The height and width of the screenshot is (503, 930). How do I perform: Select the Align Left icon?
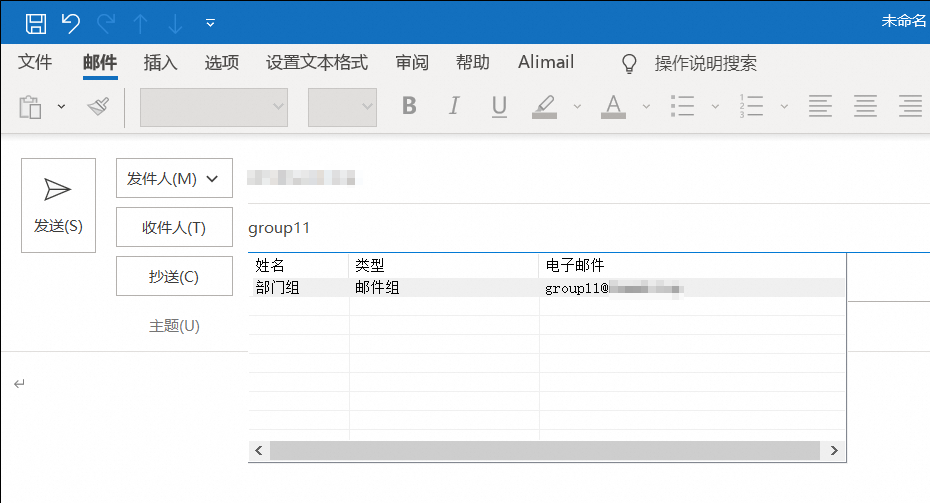tap(820, 106)
